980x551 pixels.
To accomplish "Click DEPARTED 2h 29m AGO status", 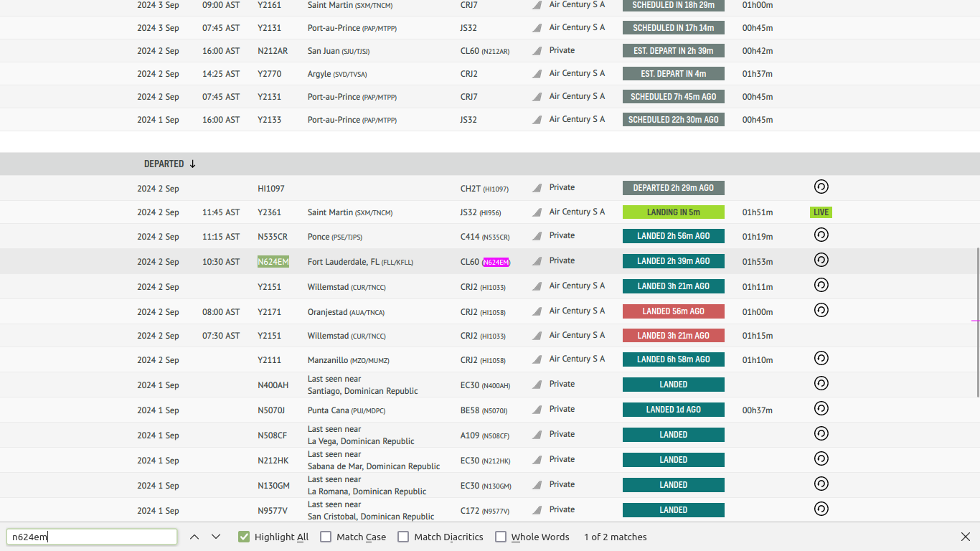I will tap(674, 188).
